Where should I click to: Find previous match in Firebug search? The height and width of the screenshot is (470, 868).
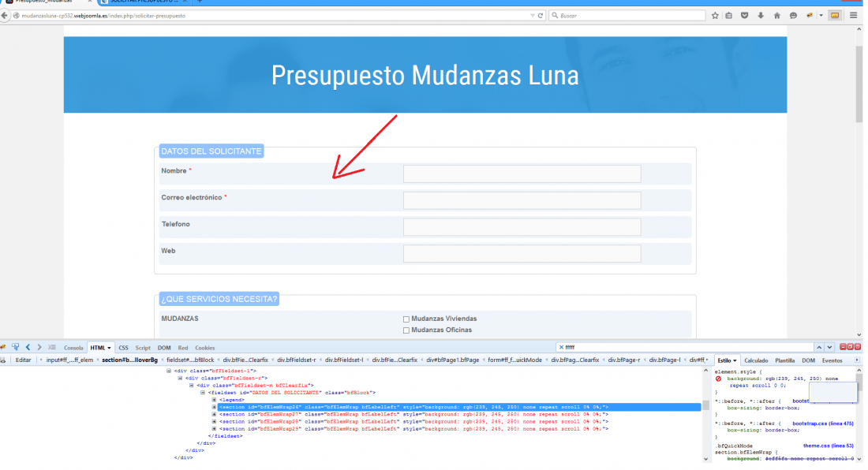tap(819, 347)
